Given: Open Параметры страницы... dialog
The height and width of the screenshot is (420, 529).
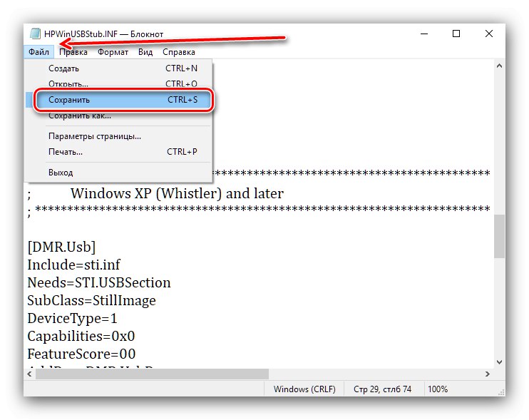Looking at the screenshot, I should (119, 136).
